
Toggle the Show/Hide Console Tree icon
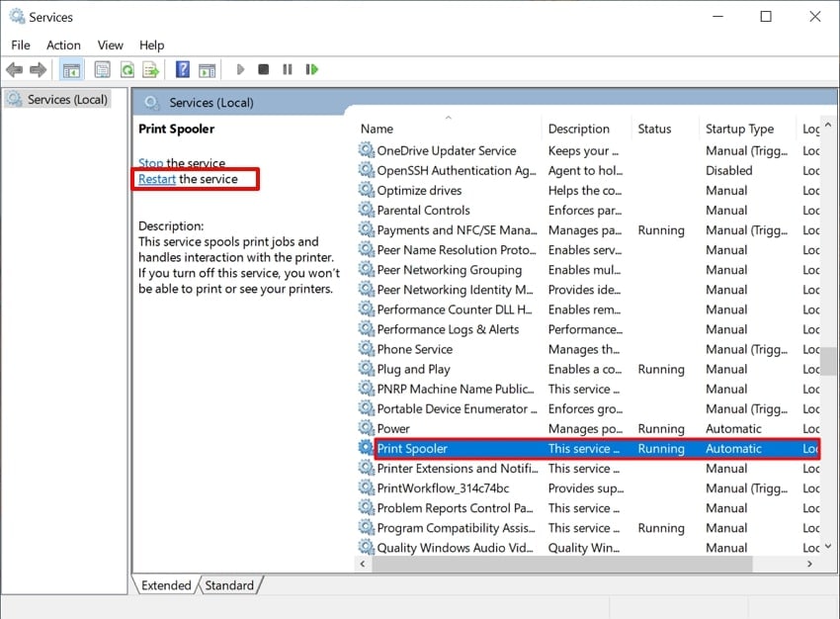tap(70, 69)
